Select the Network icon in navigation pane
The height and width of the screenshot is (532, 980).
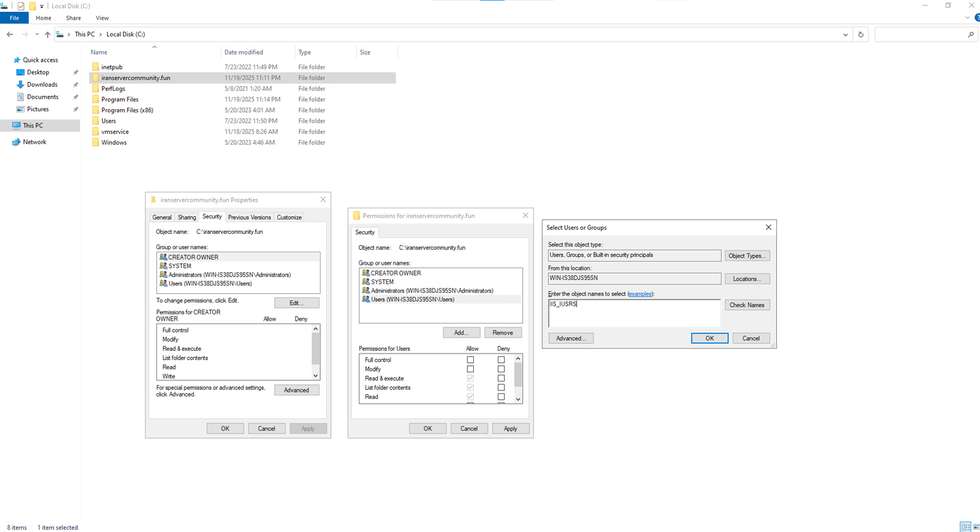16,142
